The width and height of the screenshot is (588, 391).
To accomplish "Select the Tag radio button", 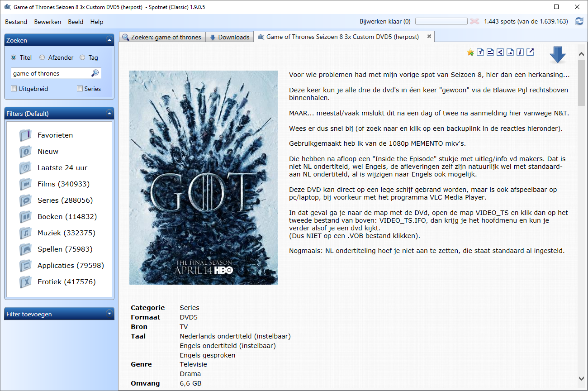I will pos(82,57).
